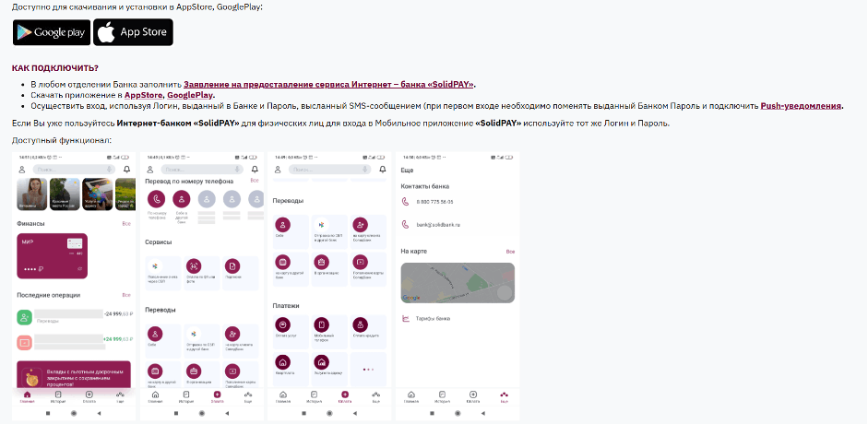Tap the Android back triangle on the Еще screen
This screenshot has height=424, width=868.
(482, 413)
